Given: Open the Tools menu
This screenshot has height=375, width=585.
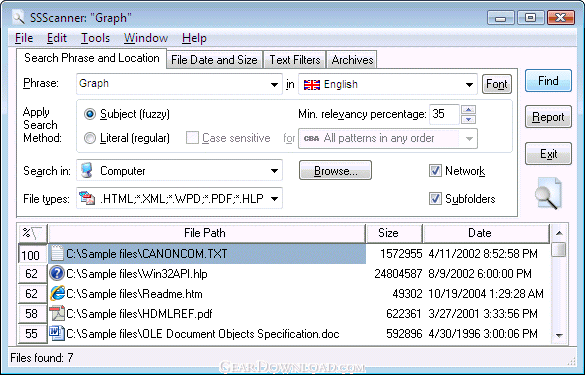Looking at the screenshot, I should 96,38.
